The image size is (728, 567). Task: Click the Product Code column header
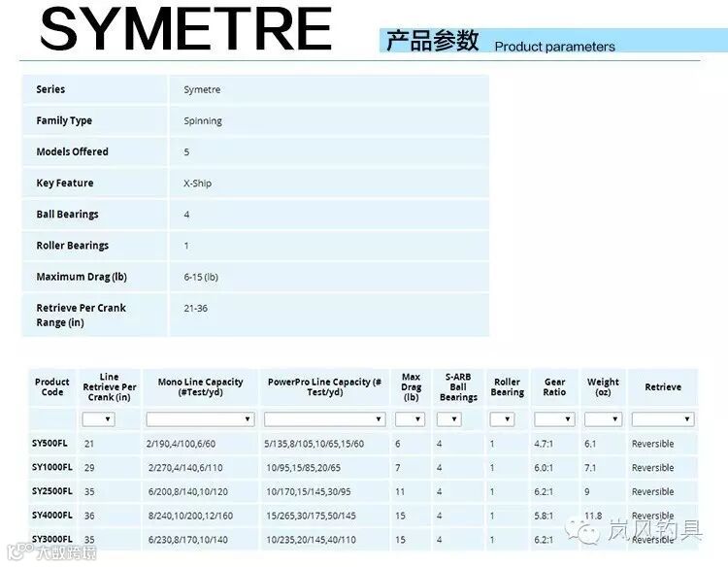[52, 386]
